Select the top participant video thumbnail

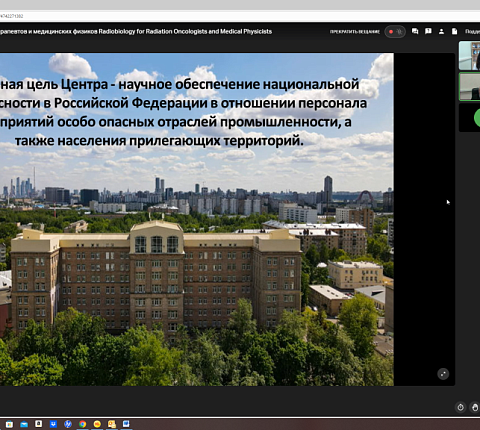pyautogui.click(x=469, y=56)
